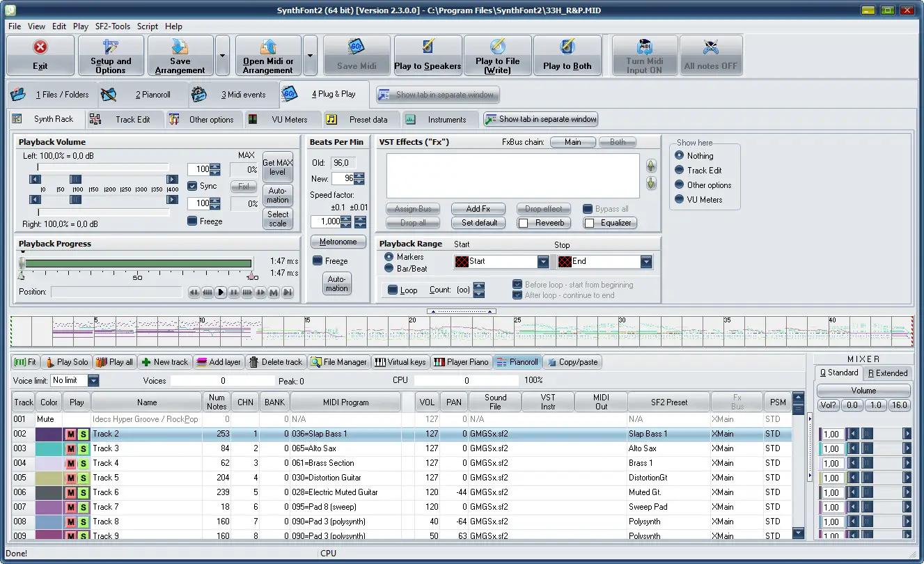Screen dimensions: 924x564
Task: Click Track 2 color swatch
Action: click(49, 434)
